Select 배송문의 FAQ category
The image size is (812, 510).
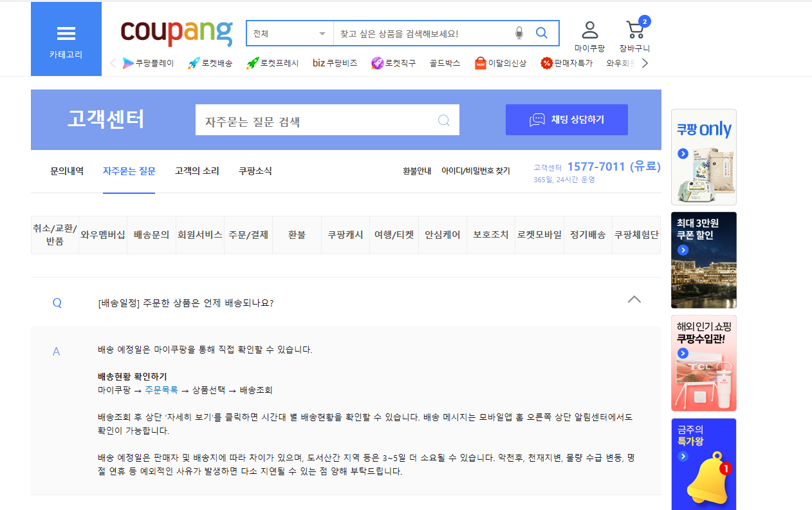pos(151,235)
